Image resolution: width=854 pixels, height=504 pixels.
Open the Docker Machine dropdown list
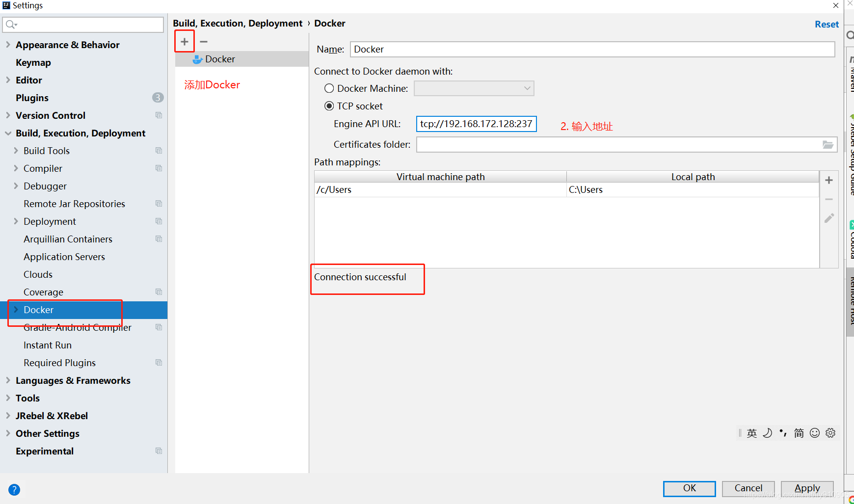click(x=527, y=88)
